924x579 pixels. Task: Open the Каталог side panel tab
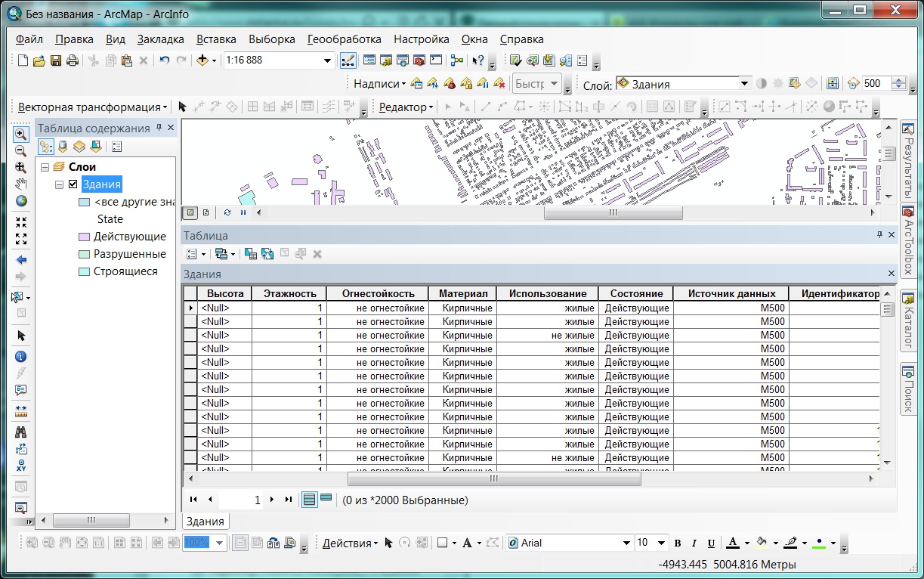click(x=908, y=320)
